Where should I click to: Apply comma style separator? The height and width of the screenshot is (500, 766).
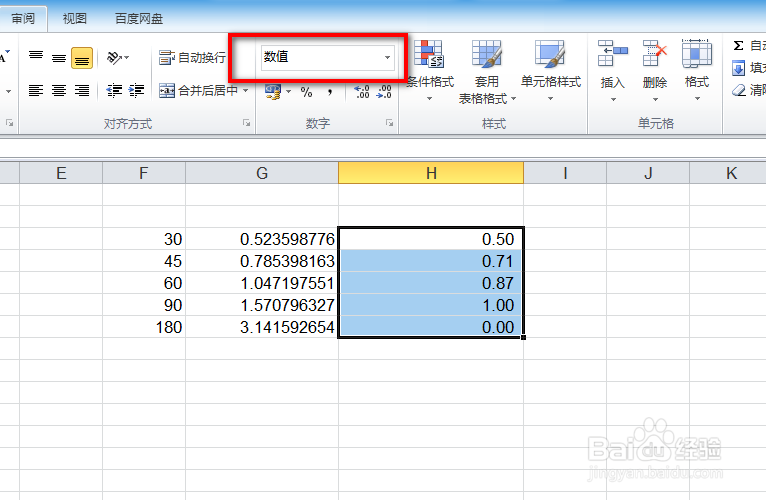330,91
